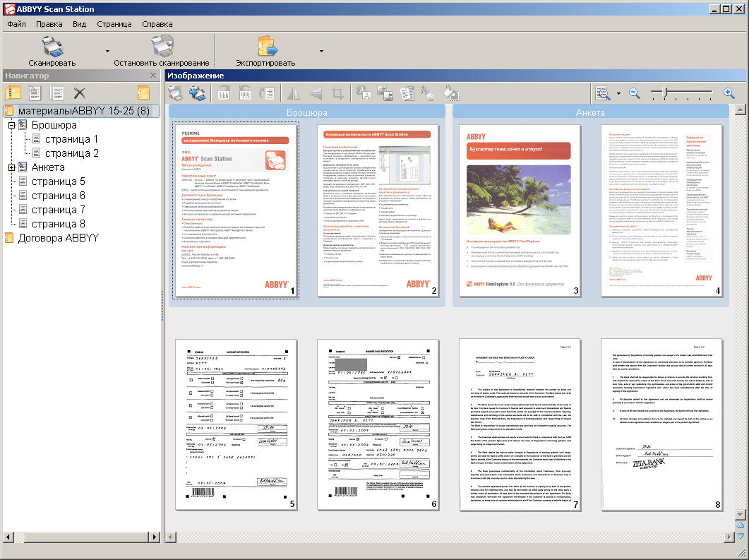Click the orange notebook icon at Navigator toolbar right

[143, 93]
